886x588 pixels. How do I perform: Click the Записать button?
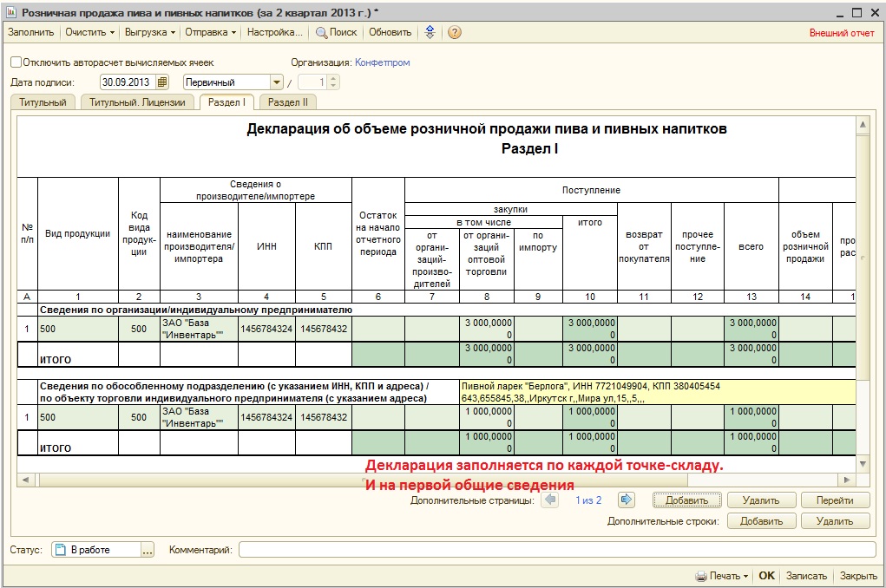click(806, 576)
